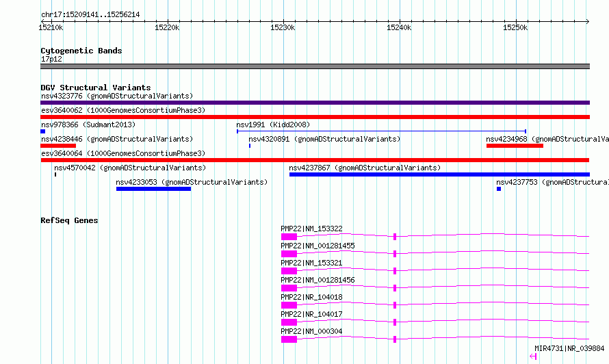Click the 15240k ruler position label

pos(399,27)
